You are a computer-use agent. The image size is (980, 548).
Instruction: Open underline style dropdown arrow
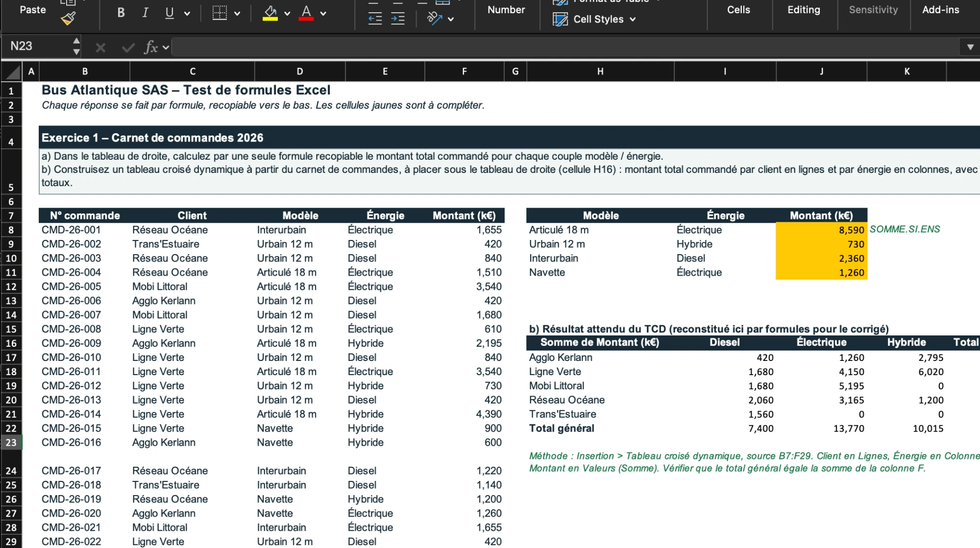(187, 14)
